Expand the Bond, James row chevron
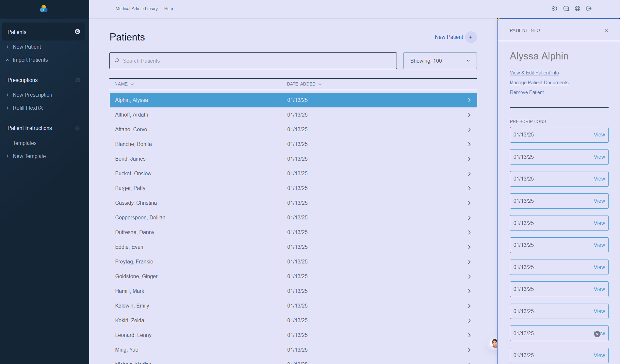 tap(469, 159)
